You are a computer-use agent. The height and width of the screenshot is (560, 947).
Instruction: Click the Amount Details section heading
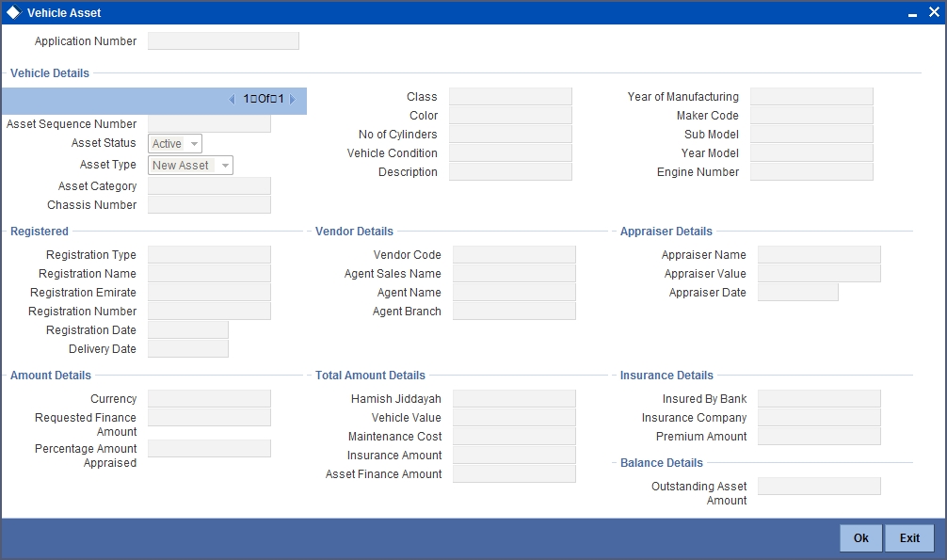51,376
